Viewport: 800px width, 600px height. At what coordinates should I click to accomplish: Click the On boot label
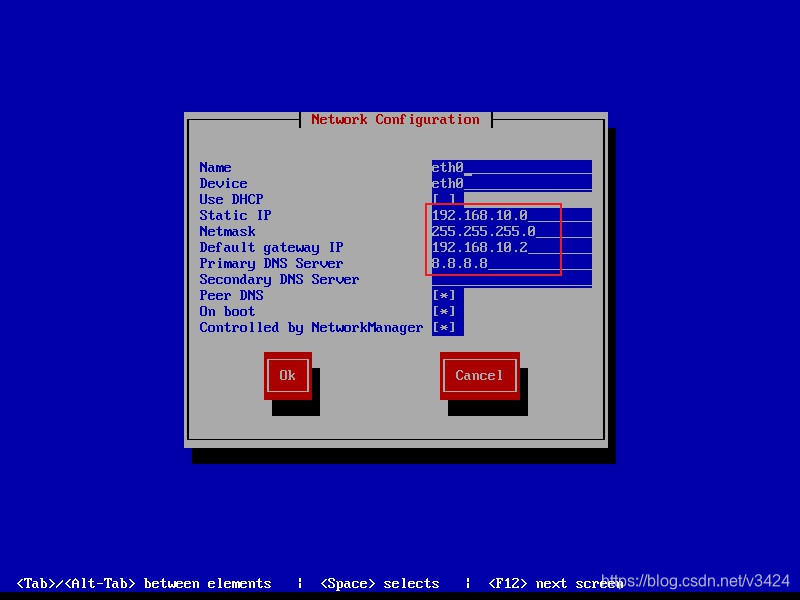coord(227,311)
